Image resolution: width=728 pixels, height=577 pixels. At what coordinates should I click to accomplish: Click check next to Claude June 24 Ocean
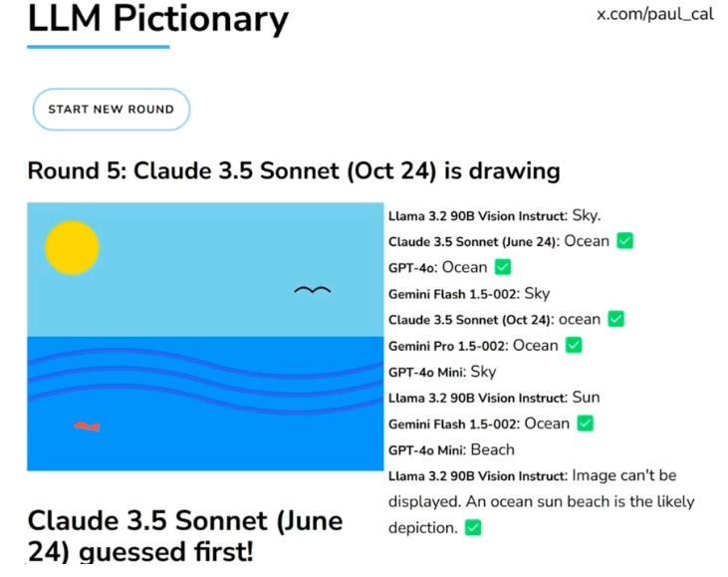pyautogui.click(x=624, y=241)
